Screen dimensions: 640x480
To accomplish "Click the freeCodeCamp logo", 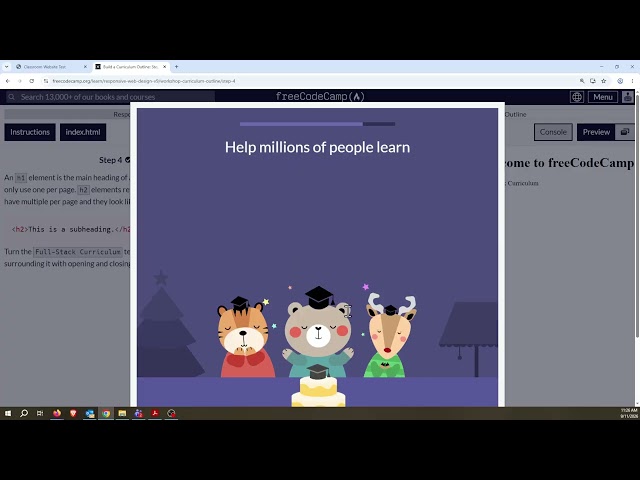I will [320, 97].
